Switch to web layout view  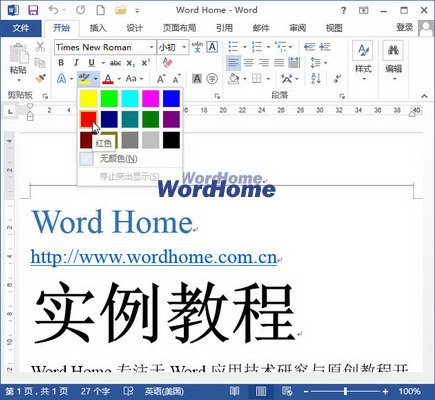click(x=287, y=391)
